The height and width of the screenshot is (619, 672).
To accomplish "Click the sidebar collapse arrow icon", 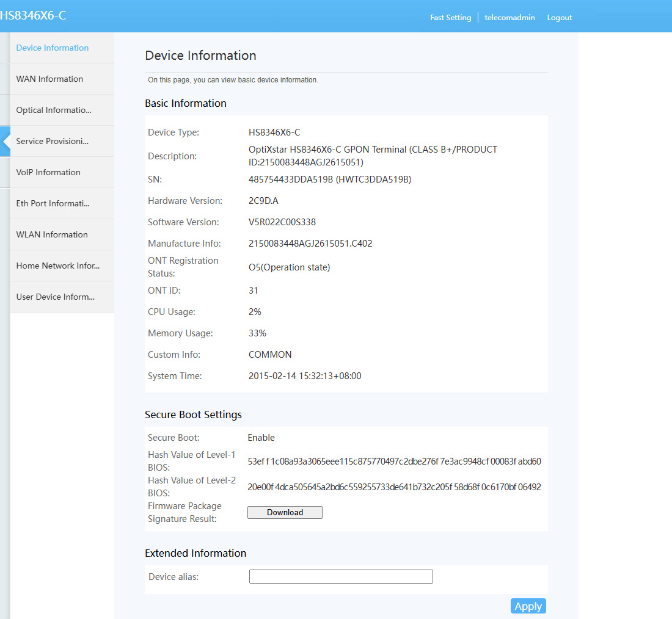I will coord(5,142).
